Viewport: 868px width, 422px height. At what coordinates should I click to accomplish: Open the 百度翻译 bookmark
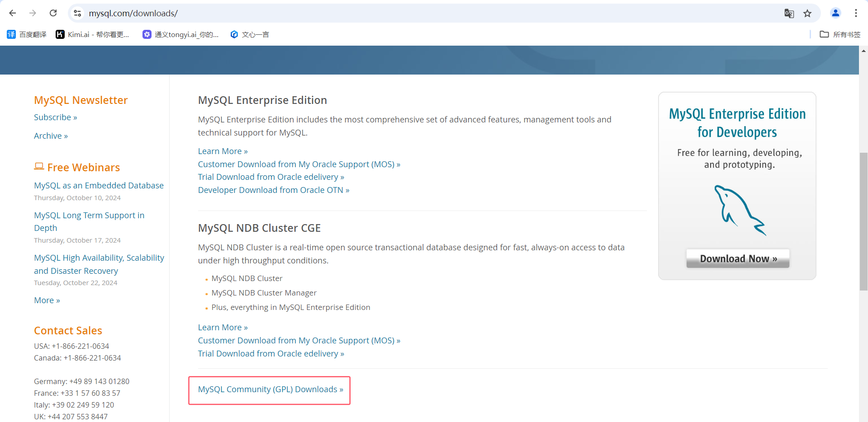click(x=27, y=34)
